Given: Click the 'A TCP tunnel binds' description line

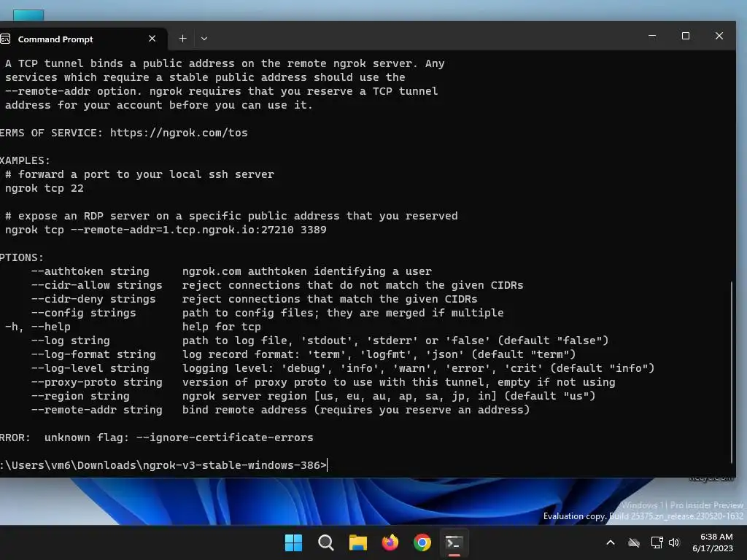Looking at the screenshot, I should click(x=225, y=63).
